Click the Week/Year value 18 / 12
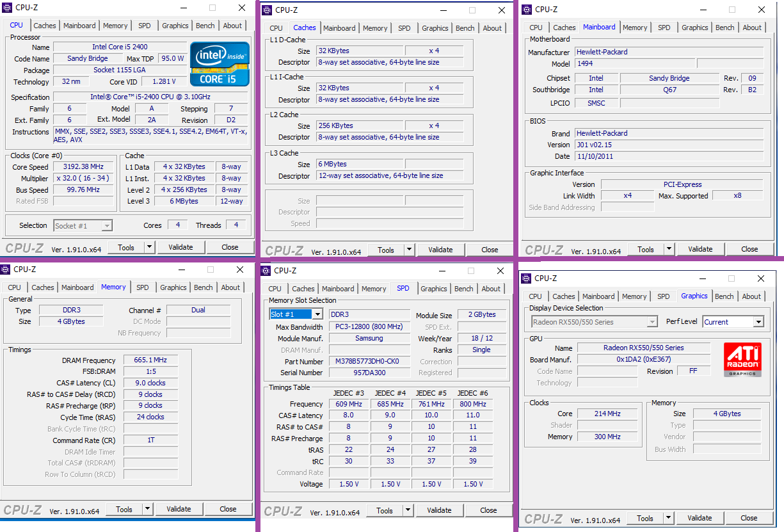This screenshot has width=784, height=532. pos(481,338)
